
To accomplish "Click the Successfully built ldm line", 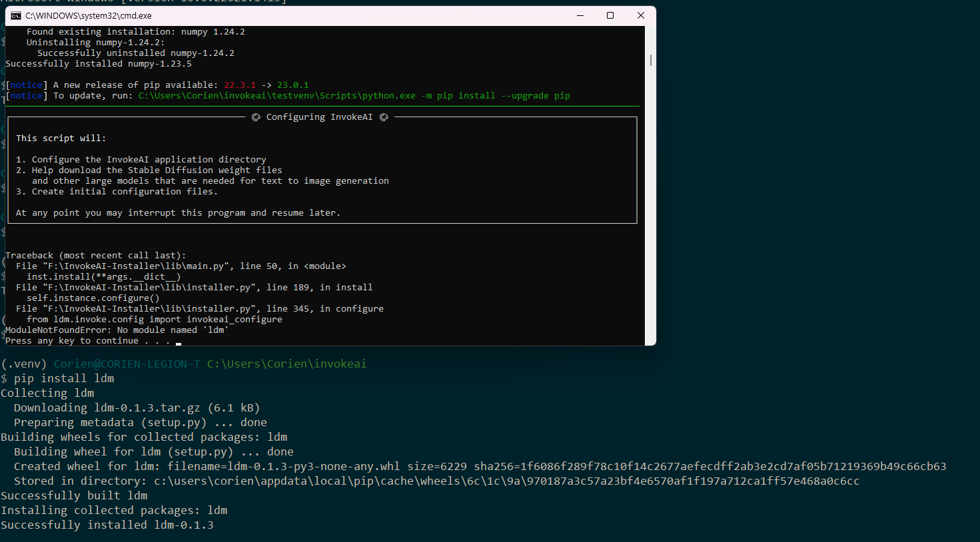I will point(69,495).
